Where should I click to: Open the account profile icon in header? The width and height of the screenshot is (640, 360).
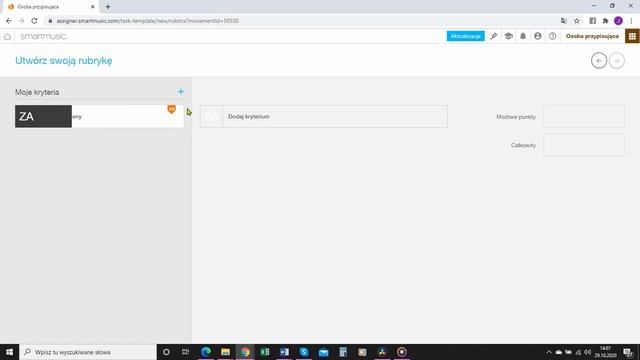pos(538,36)
